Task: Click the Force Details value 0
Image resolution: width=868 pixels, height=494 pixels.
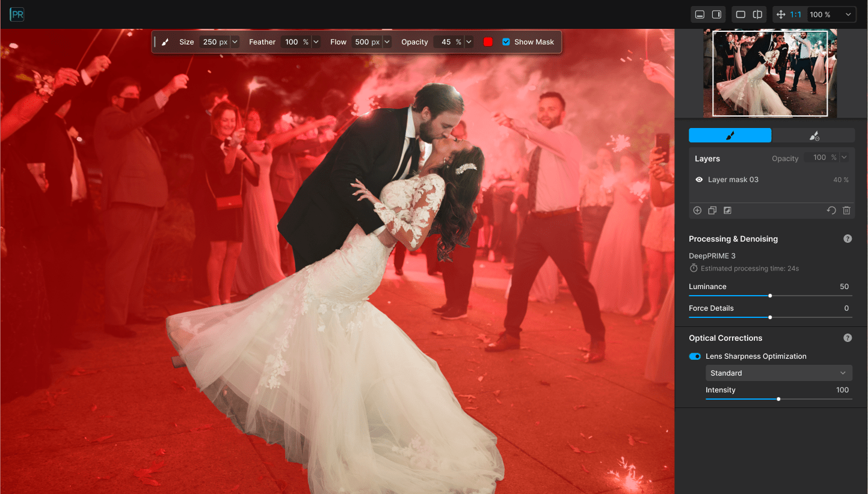Action: (846, 308)
